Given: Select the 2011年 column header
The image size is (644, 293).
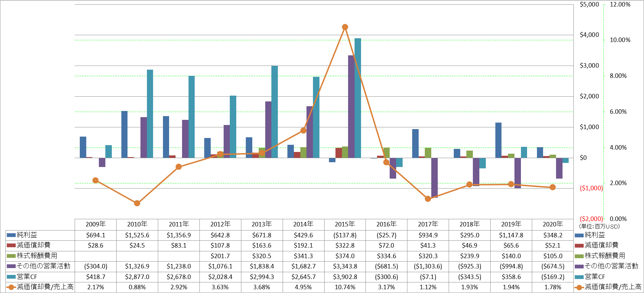Looking at the screenshot, I should coord(179,224).
